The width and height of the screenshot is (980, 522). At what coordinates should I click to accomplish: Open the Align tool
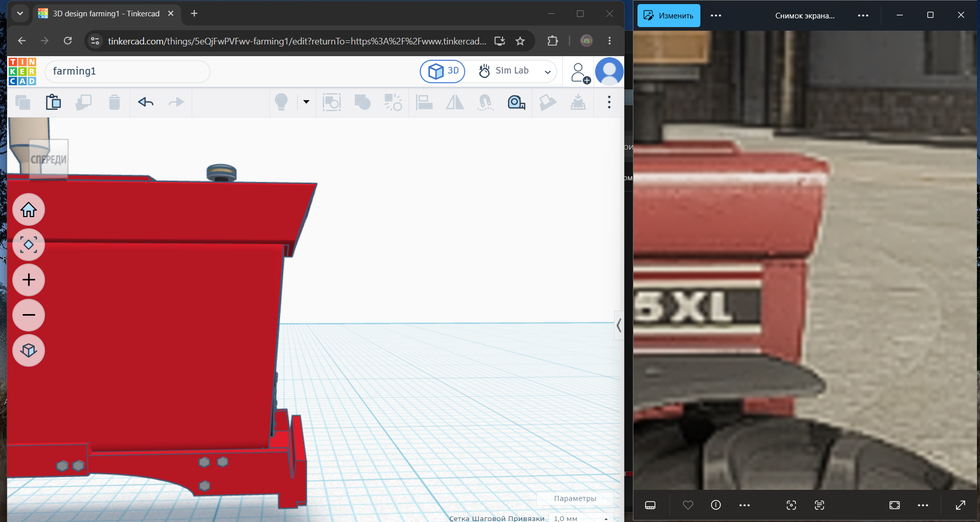(424, 103)
